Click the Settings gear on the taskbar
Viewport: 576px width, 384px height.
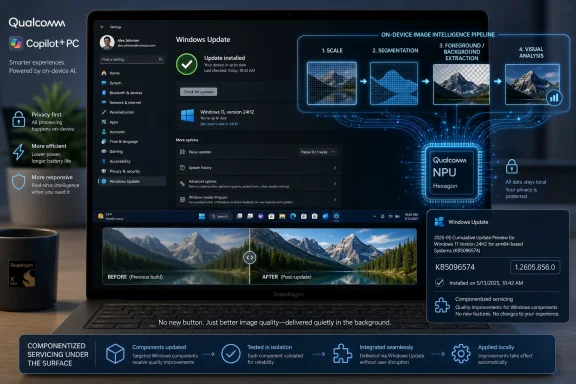tap(336, 216)
